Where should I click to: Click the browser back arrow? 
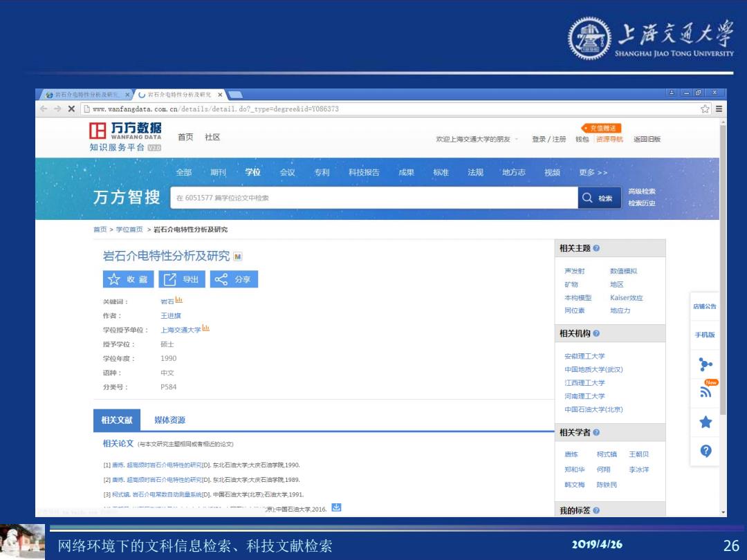tap(44, 109)
